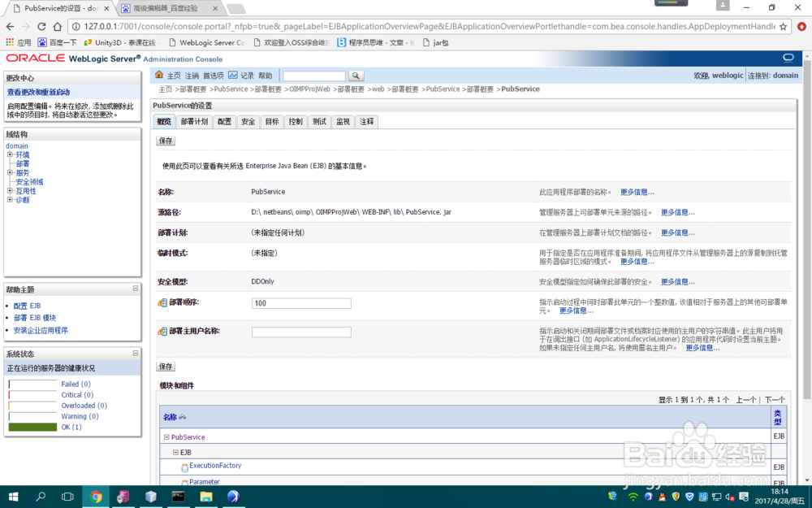Open the 注释 tab
Image resolution: width=812 pixels, height=508 pixels.
pyautogui.click(x=367, y=121)
